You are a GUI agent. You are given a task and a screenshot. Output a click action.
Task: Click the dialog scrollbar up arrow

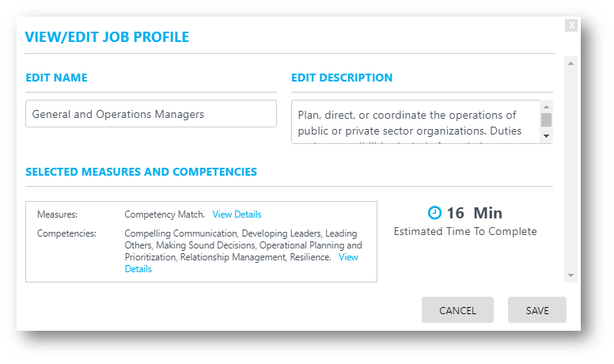tap(571, 63)
